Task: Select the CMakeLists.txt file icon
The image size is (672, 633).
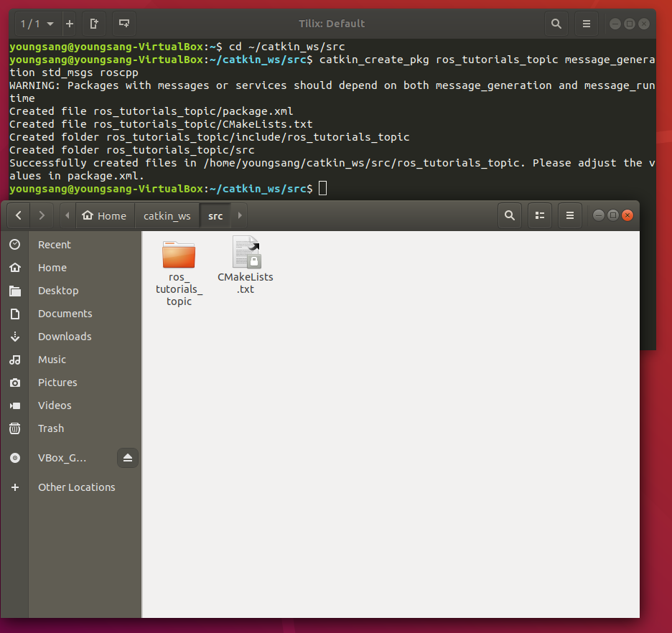Action: (246, 252)
